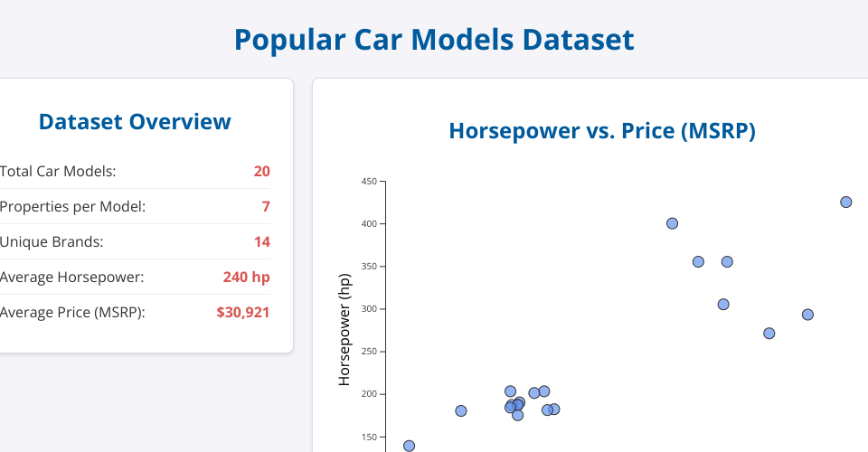Select the isolated 180 hp point left of the cluster
The width and height of the screenshot is (868, 452).
(x=461, y=410)
